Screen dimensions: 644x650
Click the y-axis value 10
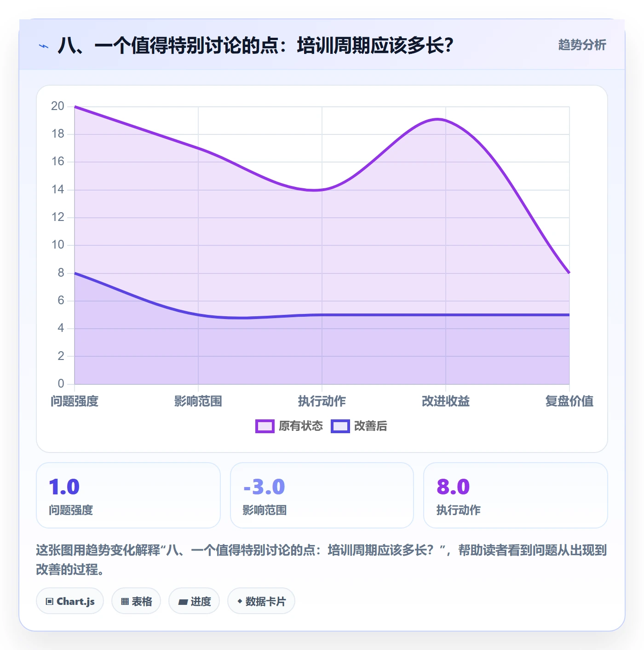58,245
